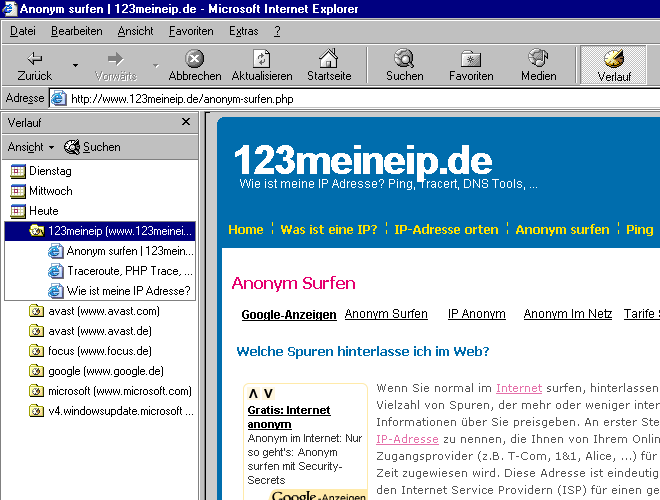Open the Medien toolbar button
The image size is (660, 500).
(x=538, y=65)
